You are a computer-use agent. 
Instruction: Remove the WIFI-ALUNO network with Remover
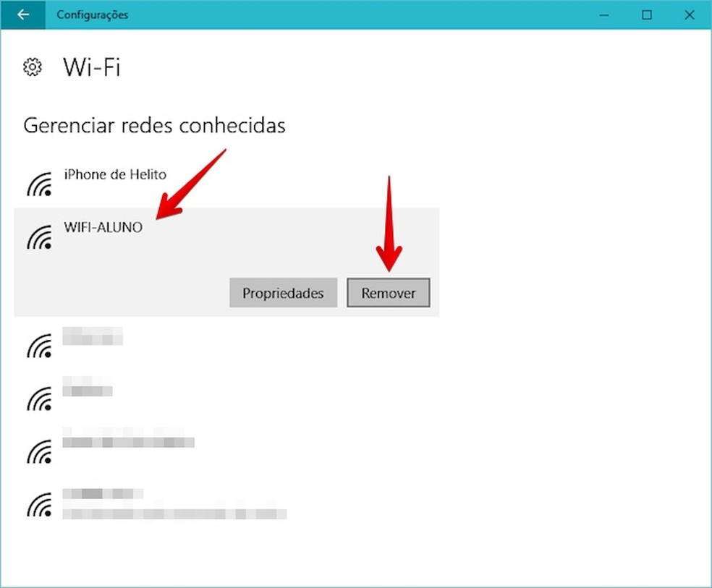click(x=389, y=293)
